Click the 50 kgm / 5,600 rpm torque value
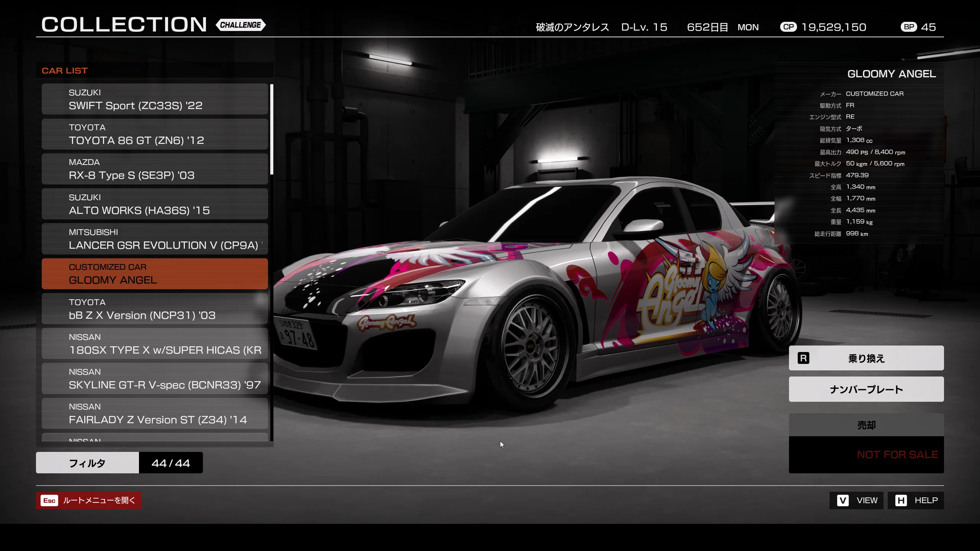Image resolution: width=980 pixels, height=551 pixels. pyautogui.click(x=875, y=163)
